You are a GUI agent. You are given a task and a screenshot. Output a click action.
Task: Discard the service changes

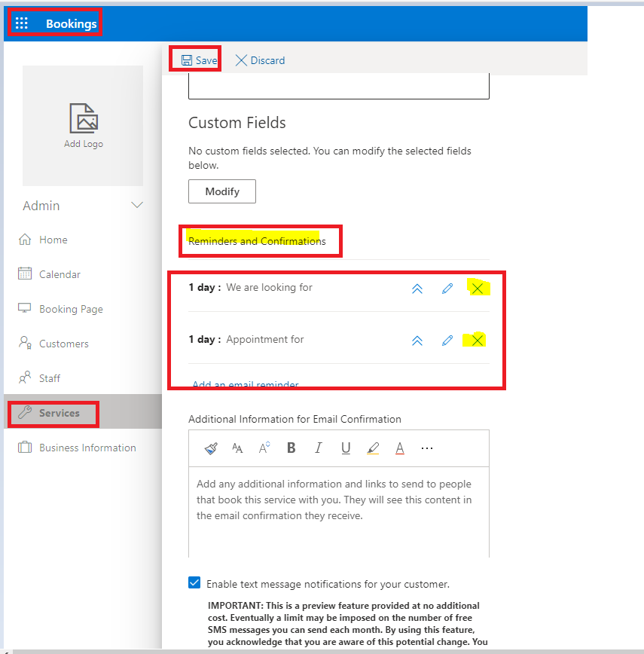[260, 60]
